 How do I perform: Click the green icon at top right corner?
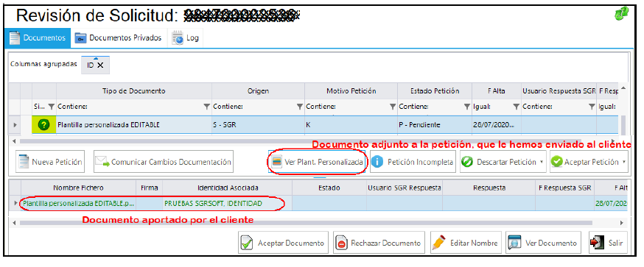point(621,14)
